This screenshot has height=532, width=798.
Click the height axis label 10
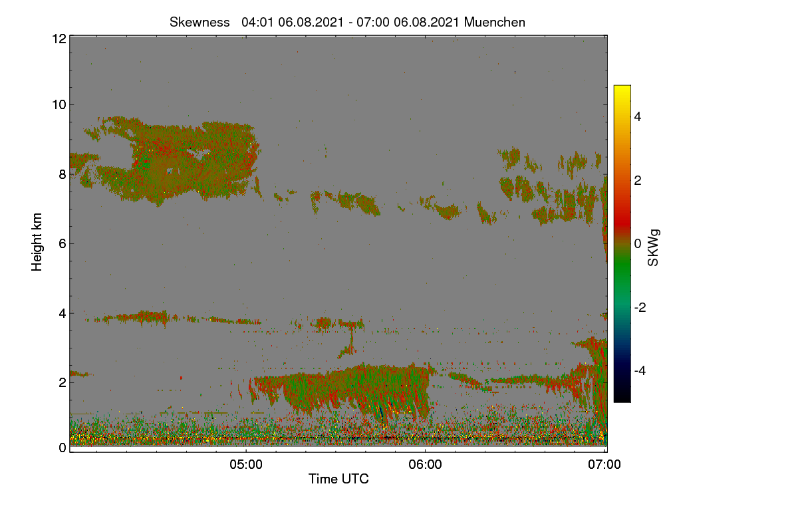(x=59, y=104)
